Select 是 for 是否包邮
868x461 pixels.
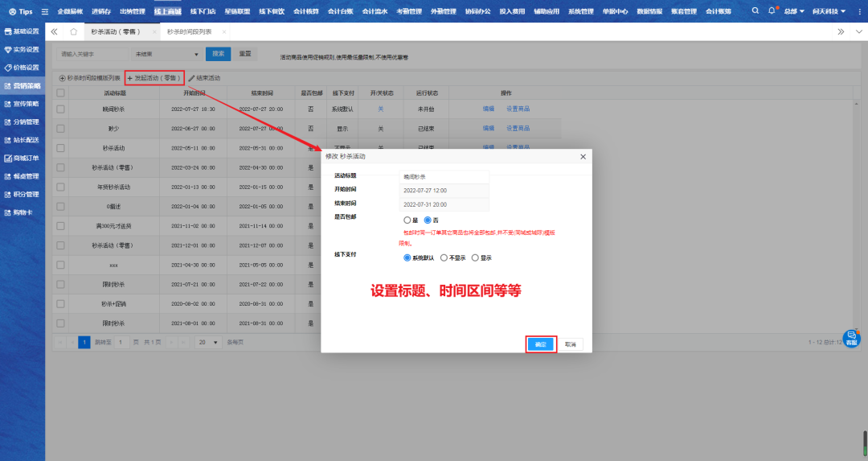407,220
